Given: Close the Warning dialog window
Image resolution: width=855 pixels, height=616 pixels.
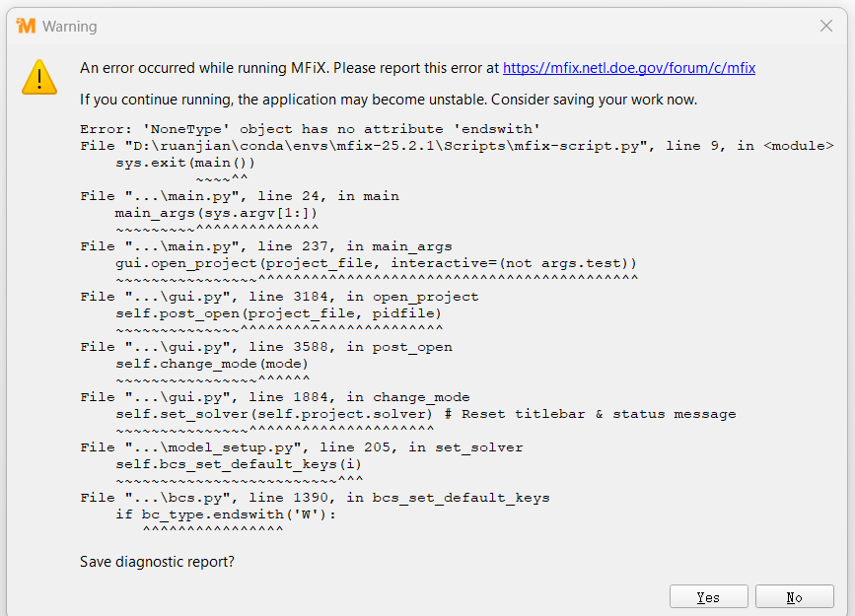Looking at the screenshot, I should (826, 27).
